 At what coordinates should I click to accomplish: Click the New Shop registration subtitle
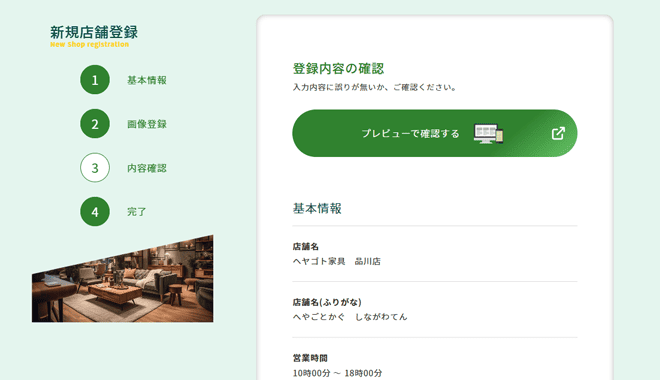[89, 45]
